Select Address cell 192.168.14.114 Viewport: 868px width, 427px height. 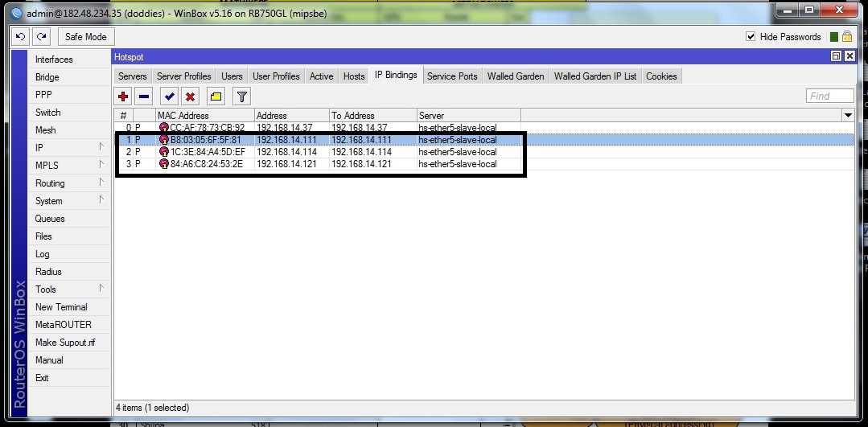point(292,152)
